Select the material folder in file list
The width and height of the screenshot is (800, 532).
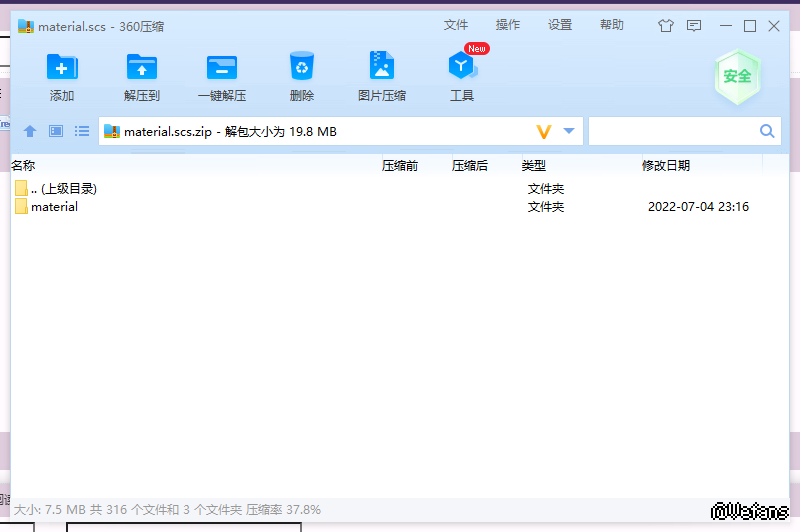click(x=54, y=207)
